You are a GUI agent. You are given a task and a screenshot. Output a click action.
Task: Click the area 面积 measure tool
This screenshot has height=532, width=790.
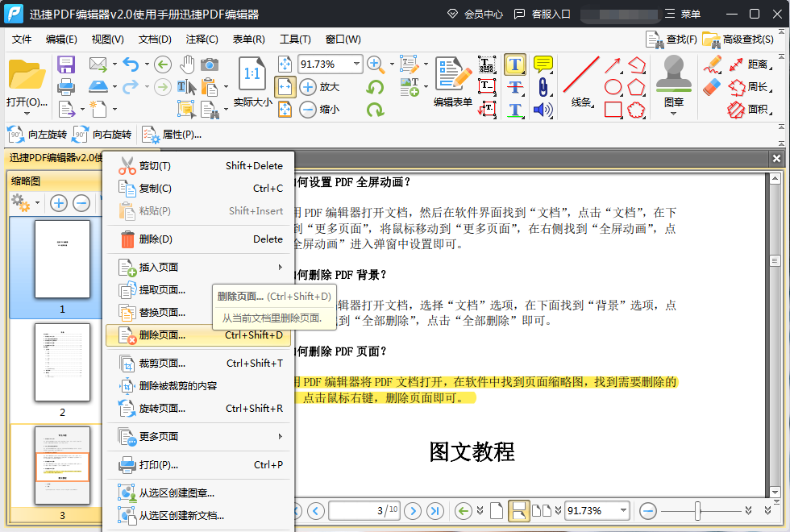coord(750,110)
